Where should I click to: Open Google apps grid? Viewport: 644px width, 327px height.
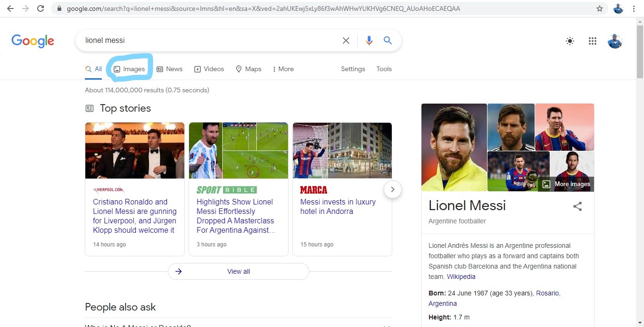pyautogui.click(x=593, y=41)
